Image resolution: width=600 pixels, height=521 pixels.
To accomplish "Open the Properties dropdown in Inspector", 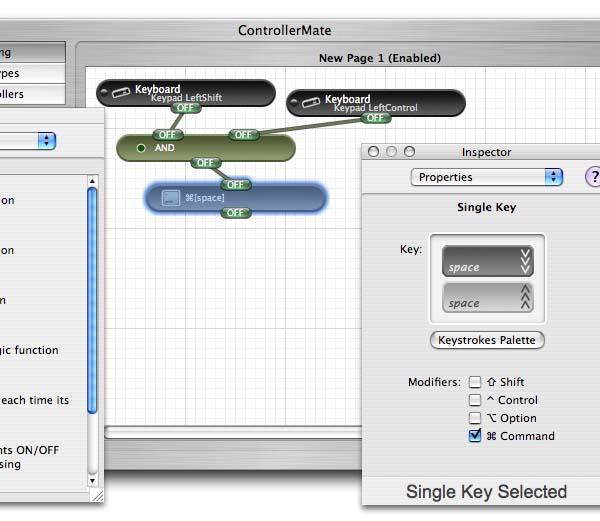I will (486, 177).
